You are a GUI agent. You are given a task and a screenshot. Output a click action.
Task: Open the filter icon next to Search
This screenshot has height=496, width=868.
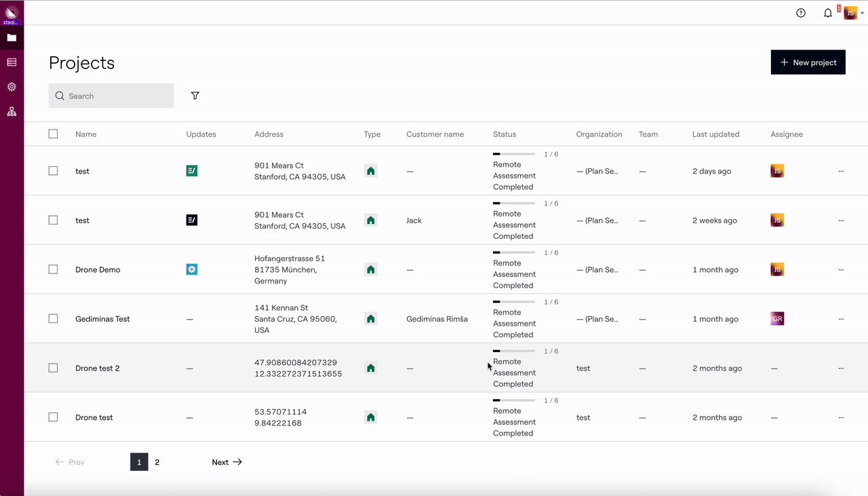[195, 96]
